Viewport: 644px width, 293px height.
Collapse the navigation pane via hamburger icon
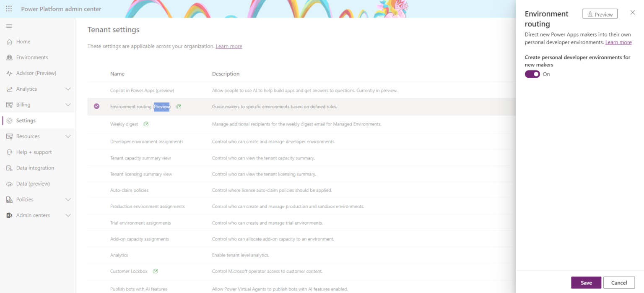point(9,26)
